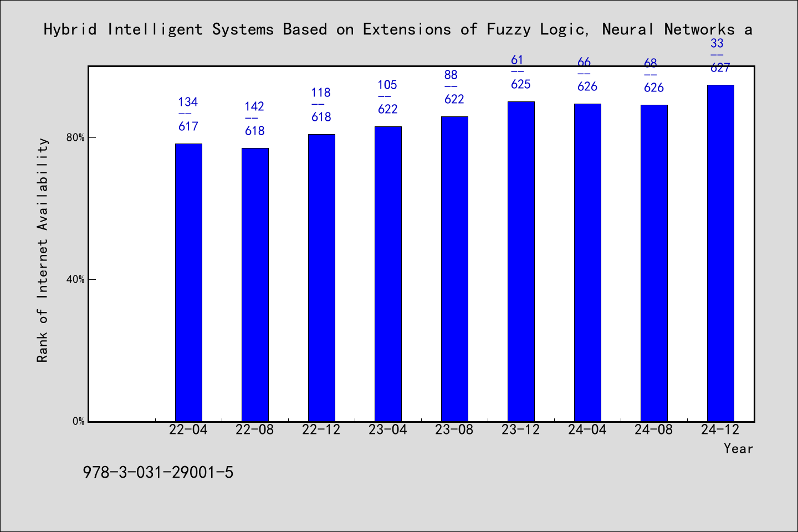Click the 80% y-axis tick label
798x532 pixels.
click(75, 138)
